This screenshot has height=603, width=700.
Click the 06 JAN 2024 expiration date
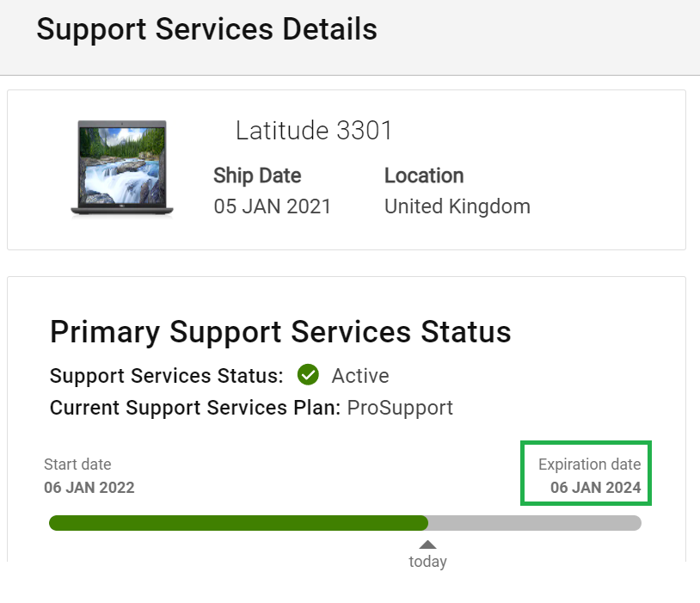click(x=596, y=488)
